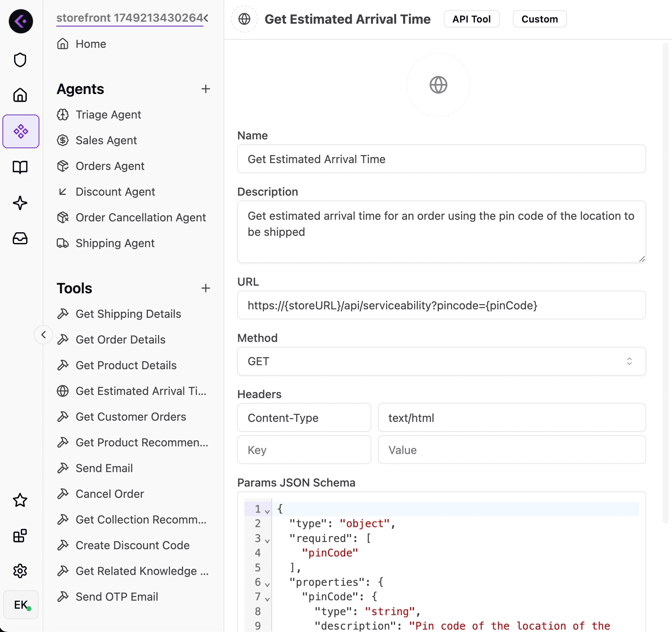Screen dimensions: 672x632
Task: Open settings gear icon
Action: (20, 571)
